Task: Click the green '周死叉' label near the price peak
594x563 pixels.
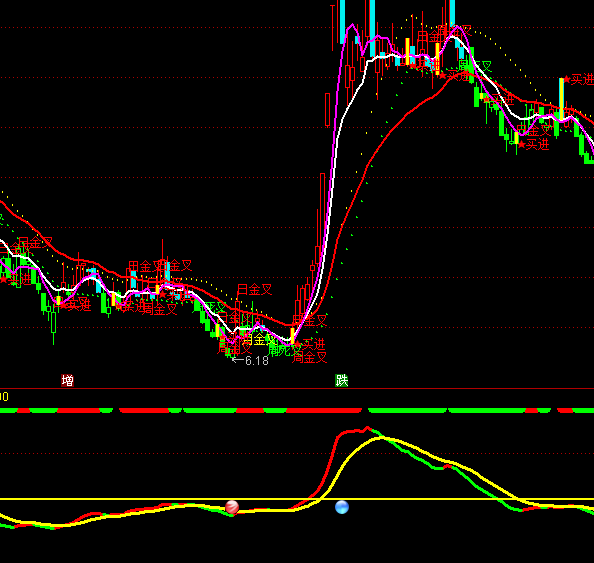Action: pos(475,67)
